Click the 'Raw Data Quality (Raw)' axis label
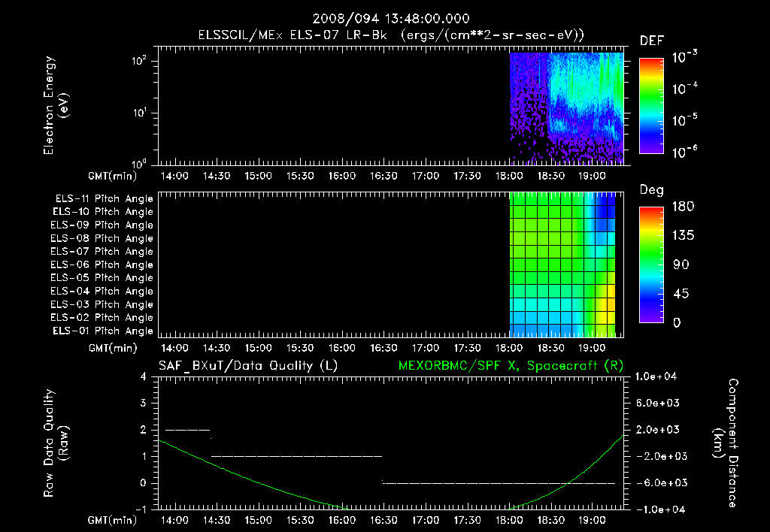 56,443
